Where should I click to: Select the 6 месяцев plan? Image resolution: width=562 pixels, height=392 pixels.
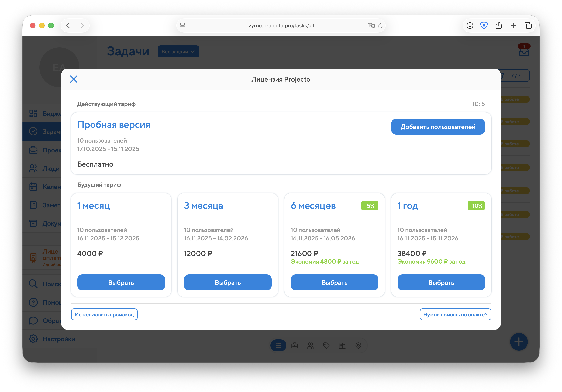pyautogui.click(x=334, y=282)
